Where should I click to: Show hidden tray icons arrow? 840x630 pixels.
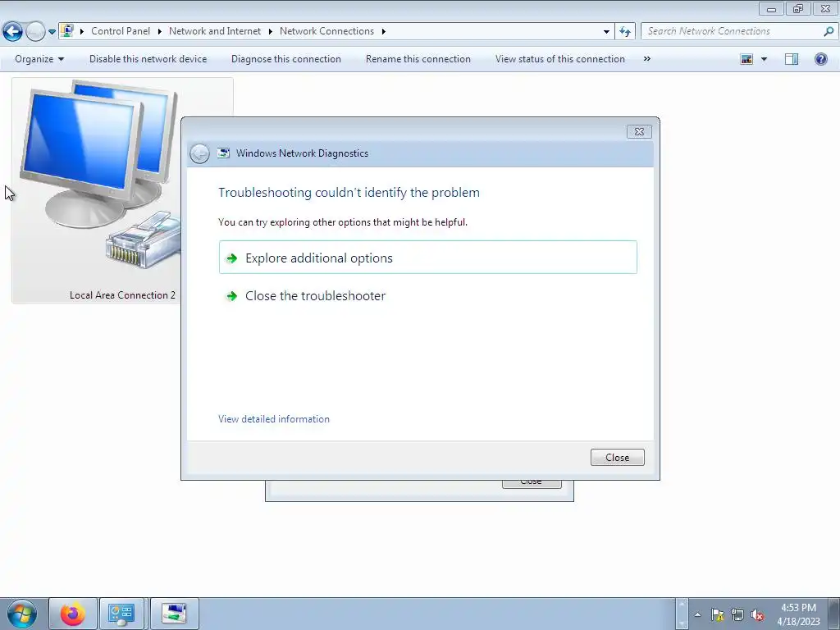coord(697,614)
